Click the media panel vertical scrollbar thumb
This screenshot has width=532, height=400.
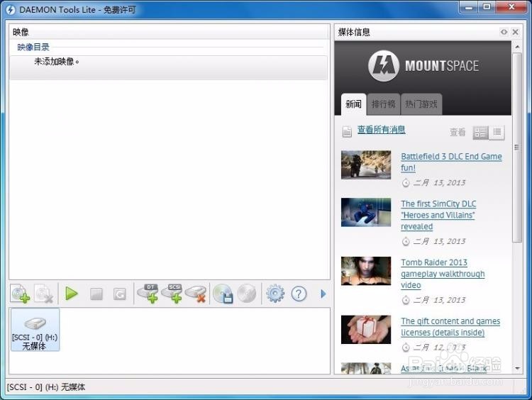(517, 148)
